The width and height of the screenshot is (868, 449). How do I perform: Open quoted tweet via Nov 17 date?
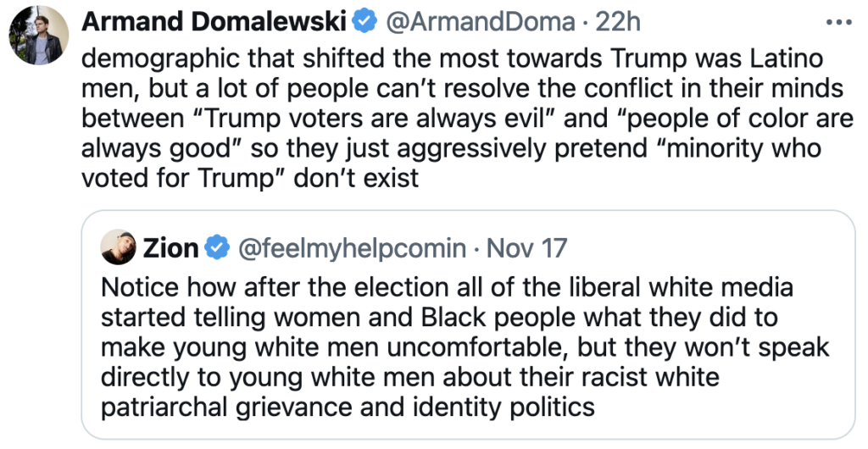click(527, 248)
